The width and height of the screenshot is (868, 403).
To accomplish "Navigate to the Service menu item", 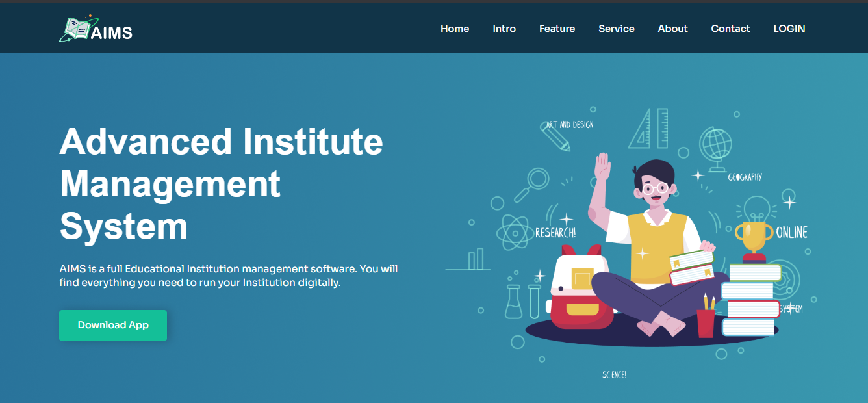I will point(617,29).
